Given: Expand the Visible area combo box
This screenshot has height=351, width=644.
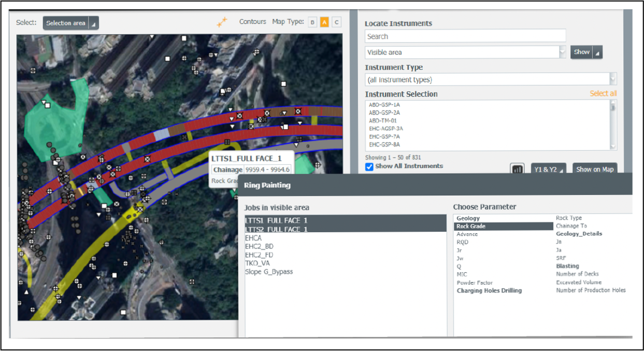Looking at the screenshot, I should tap(465, 52).
